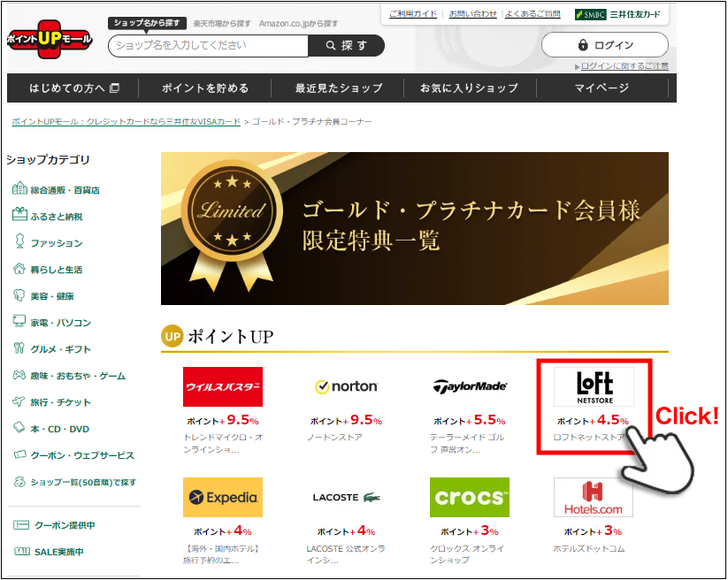The image size is (728, 580).
Task: Open 総合通販・百貨店 category link
Action: pos(65,190)
